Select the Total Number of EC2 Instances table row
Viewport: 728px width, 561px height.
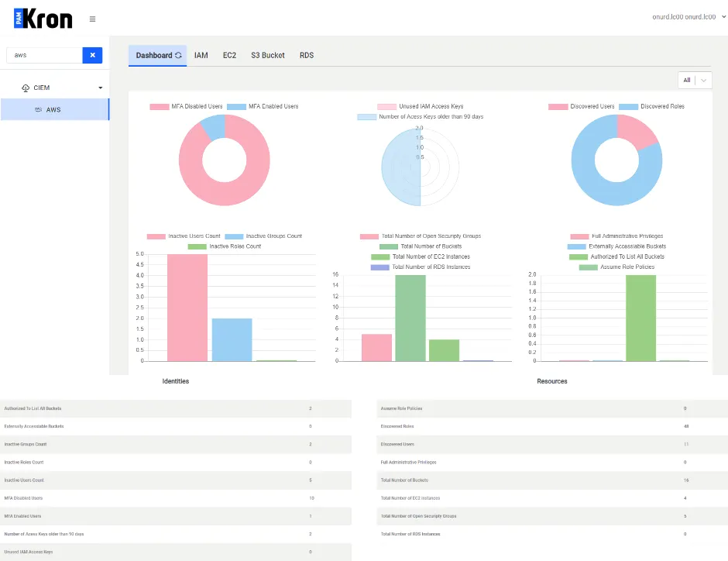click(x=552, y=498)
